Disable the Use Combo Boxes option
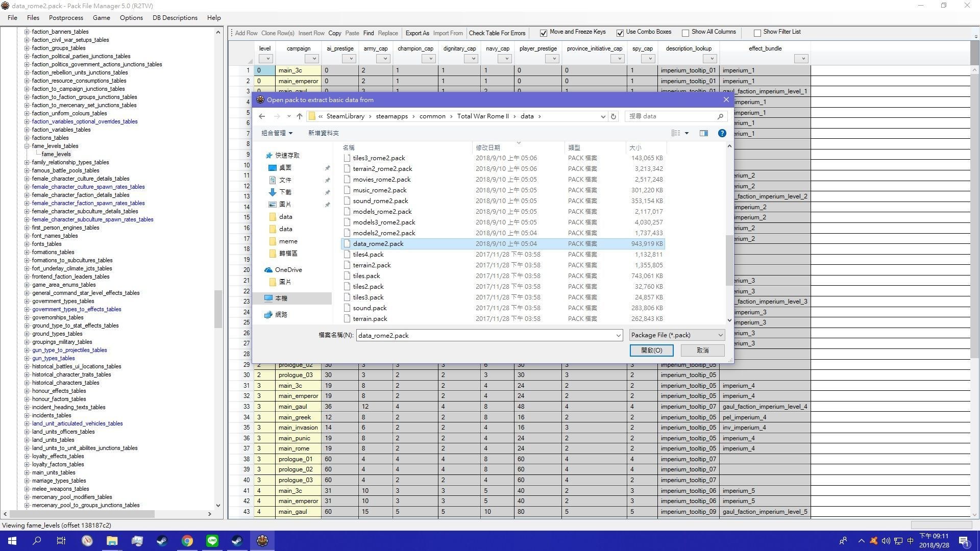This screenshot has height=551, width=980. pos(621,32)
